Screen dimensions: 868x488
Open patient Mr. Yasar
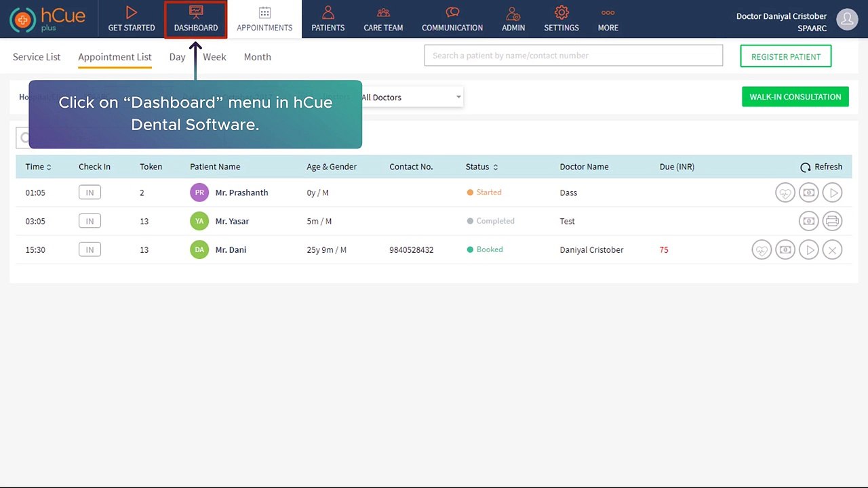[x=233, y=221]
